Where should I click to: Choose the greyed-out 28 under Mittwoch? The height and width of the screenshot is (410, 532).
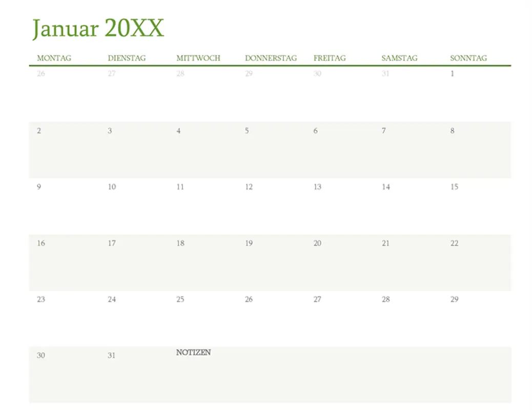click(x=180, y=74)
